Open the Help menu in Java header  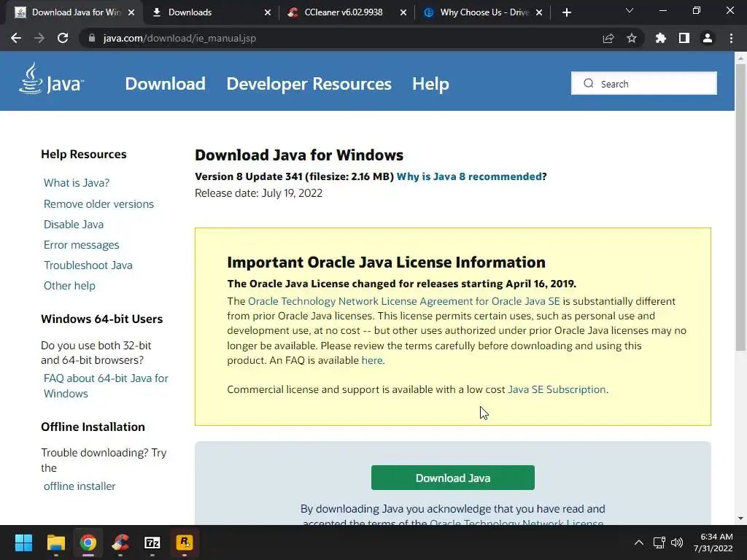(430, 84)
